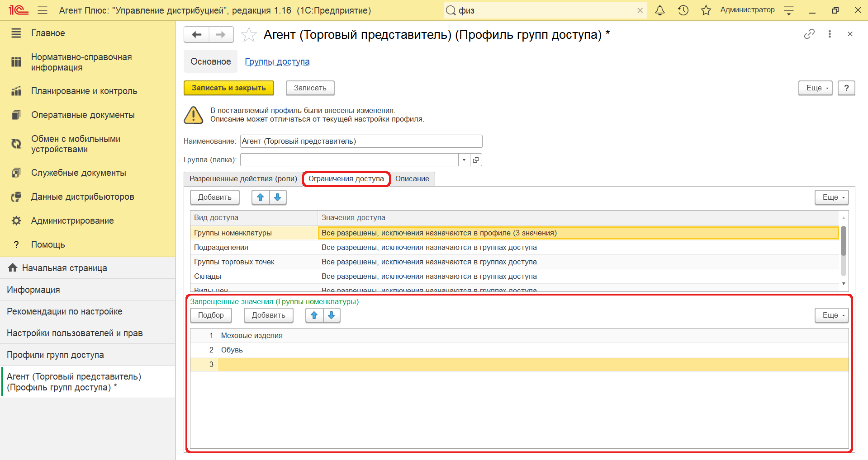Open Служебные документы section

click(x=79, y=173)
